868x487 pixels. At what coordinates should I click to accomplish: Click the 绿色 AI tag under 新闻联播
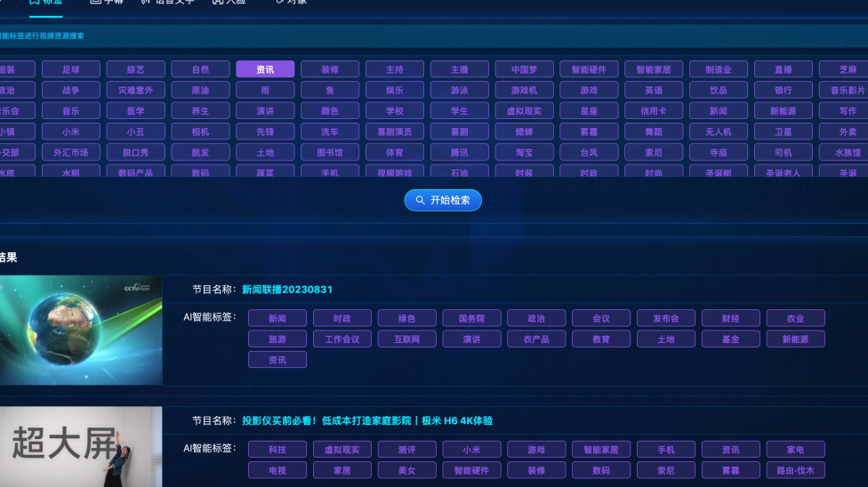click(x=407, y=318)
